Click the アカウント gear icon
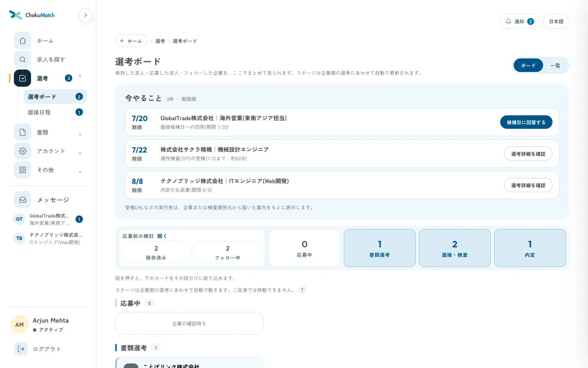 (22, 151)
